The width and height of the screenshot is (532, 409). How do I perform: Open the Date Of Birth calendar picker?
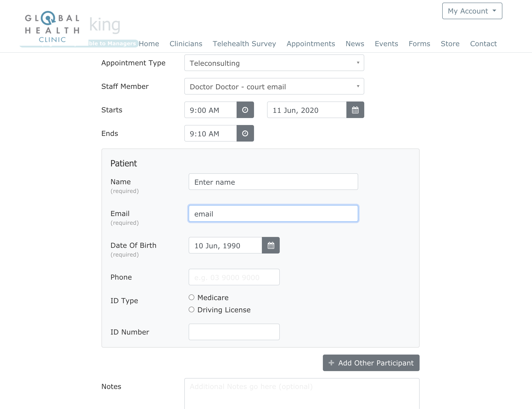271,245
